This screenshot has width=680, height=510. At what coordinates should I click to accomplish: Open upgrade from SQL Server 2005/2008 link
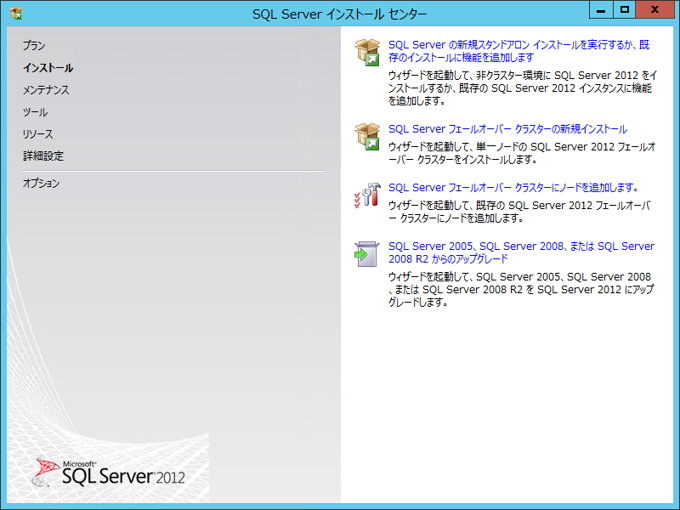(521, 252)
